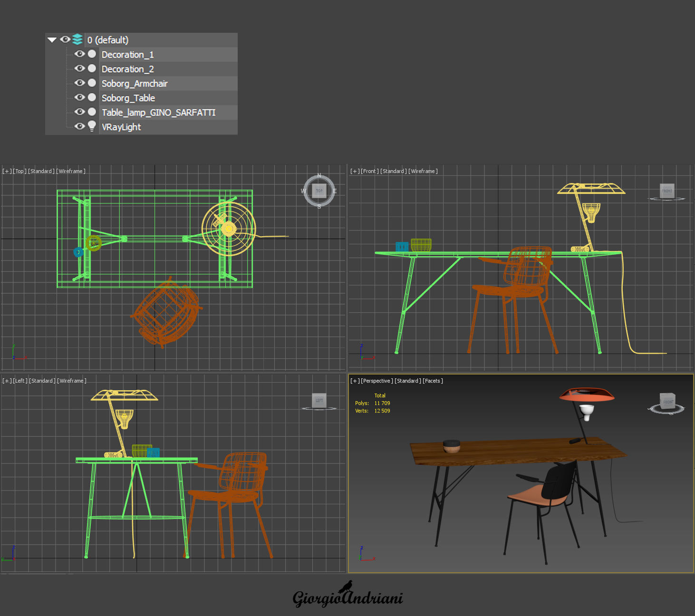Image resolution: width=695 pixels, height=616 pixels.
Task: Open [Top] view label menu
Action: point(20,171)
